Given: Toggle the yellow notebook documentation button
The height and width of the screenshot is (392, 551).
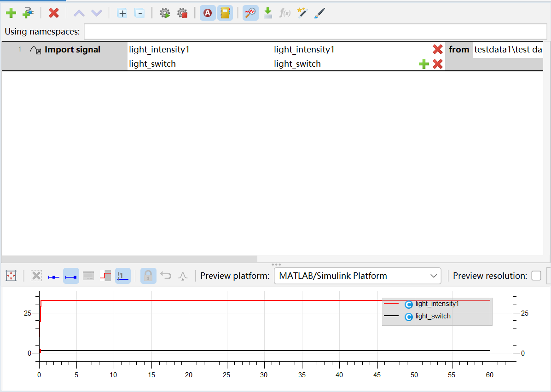Looking at the screenshot, I should (225, 13).
